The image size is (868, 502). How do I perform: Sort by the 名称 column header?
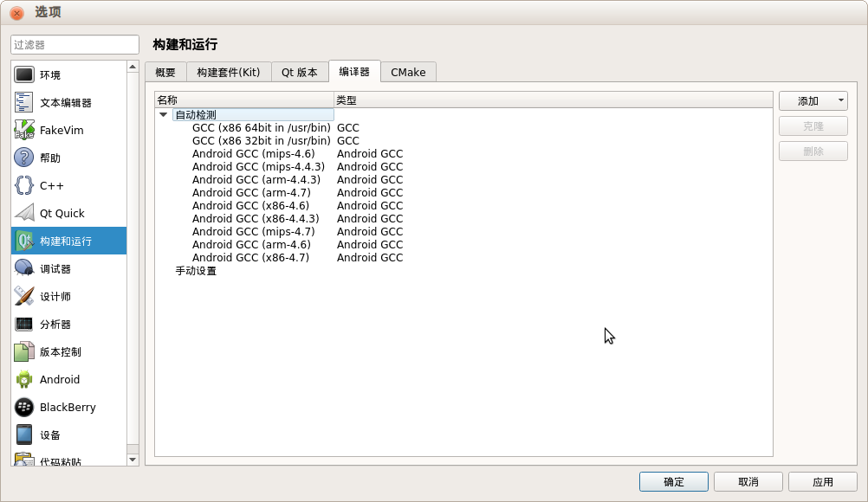pos(244,100)
